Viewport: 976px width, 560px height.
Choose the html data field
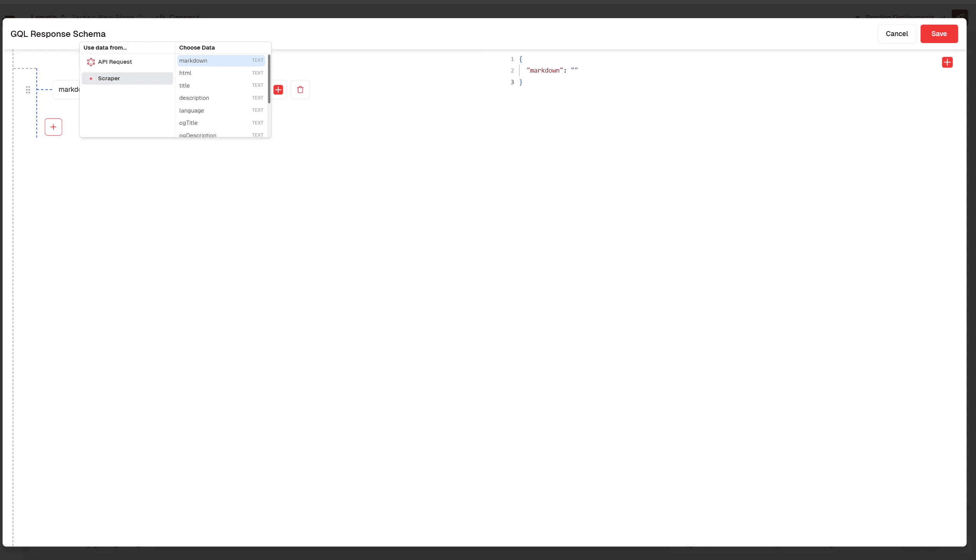221,73
